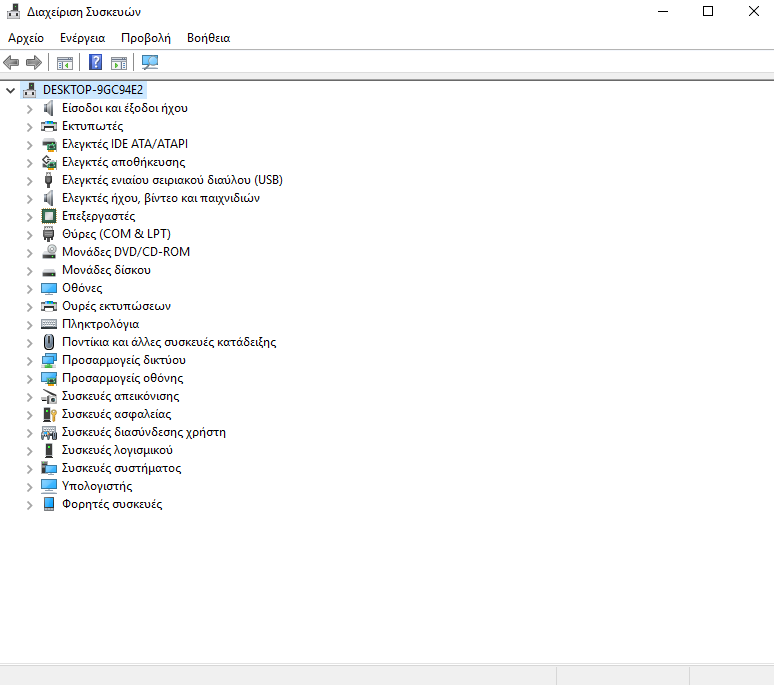Click the printer icon beside Εκτυπωτές

pos(49,126)
